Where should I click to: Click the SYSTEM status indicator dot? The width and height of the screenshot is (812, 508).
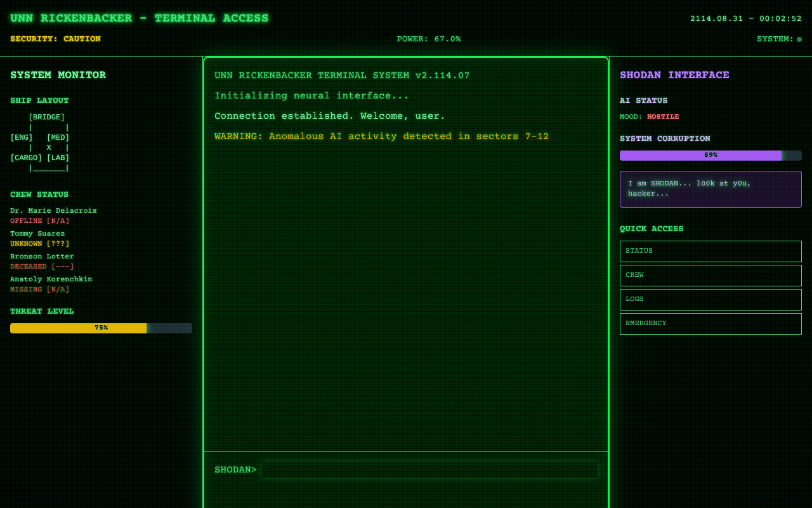click(800, 39)
